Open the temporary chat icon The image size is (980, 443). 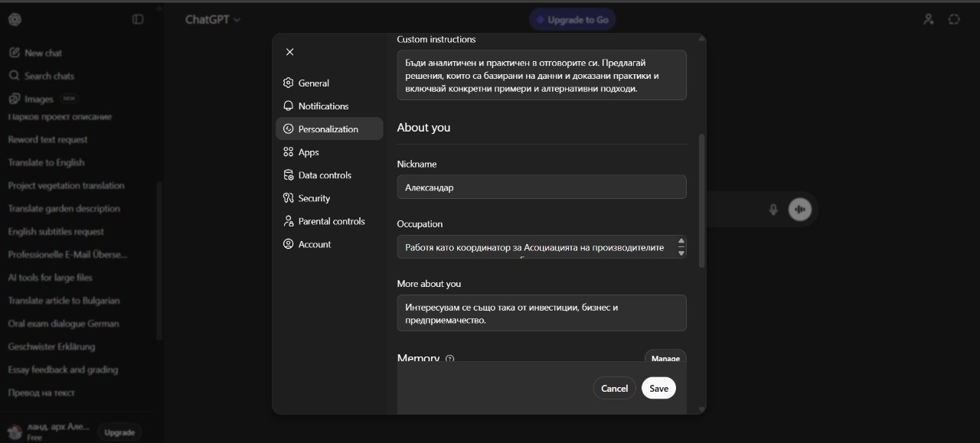[954, 19]
